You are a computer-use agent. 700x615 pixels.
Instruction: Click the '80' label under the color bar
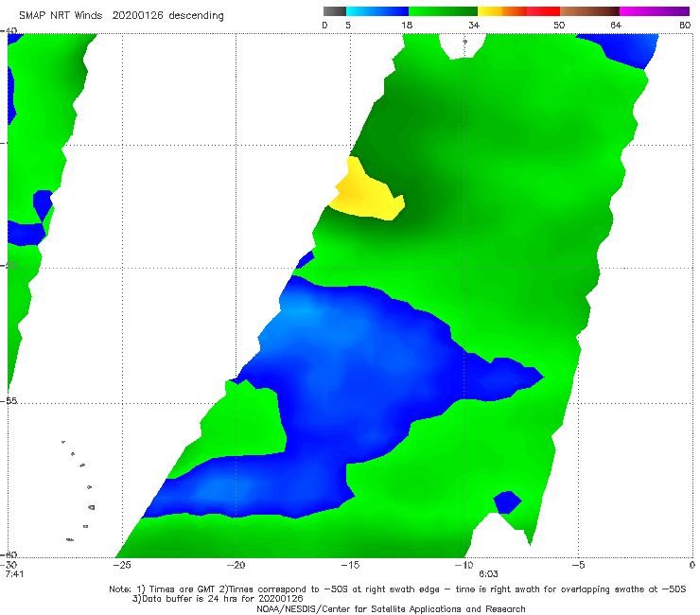(x=685, y=25)
